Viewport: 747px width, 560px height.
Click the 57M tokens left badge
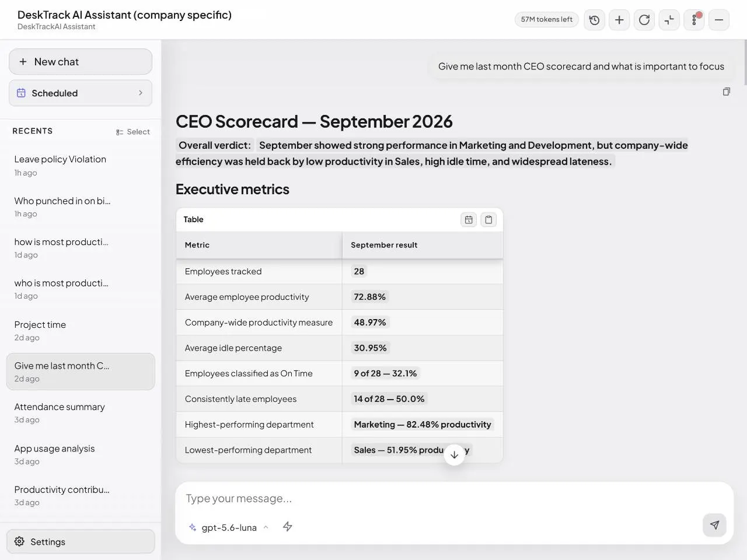click(547, 19)
